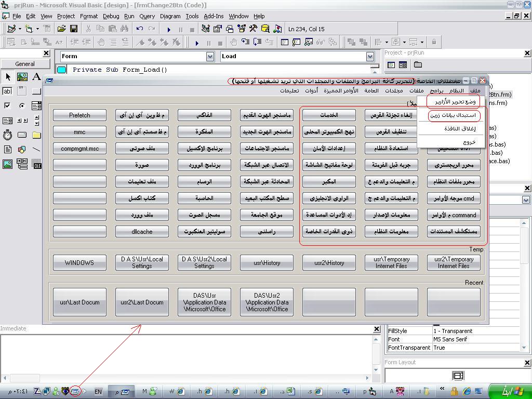Viewport: 532px width, 399px height.
Task: Click Toggle Folders icon in Project panel
Action: tap(418, 64)
